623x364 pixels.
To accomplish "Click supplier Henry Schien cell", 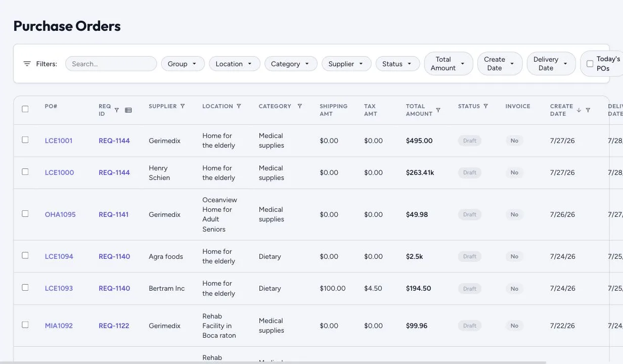I will pyautogui.click(x=159, y=172).
